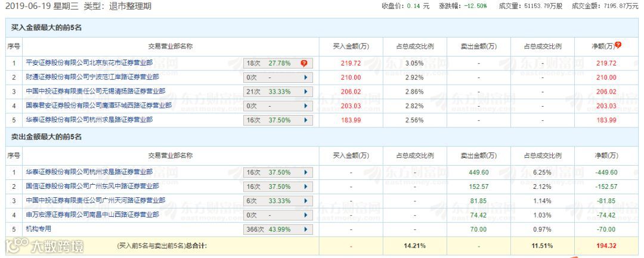Click the 涨跌幅 -12.50% value

pos(476,6)
